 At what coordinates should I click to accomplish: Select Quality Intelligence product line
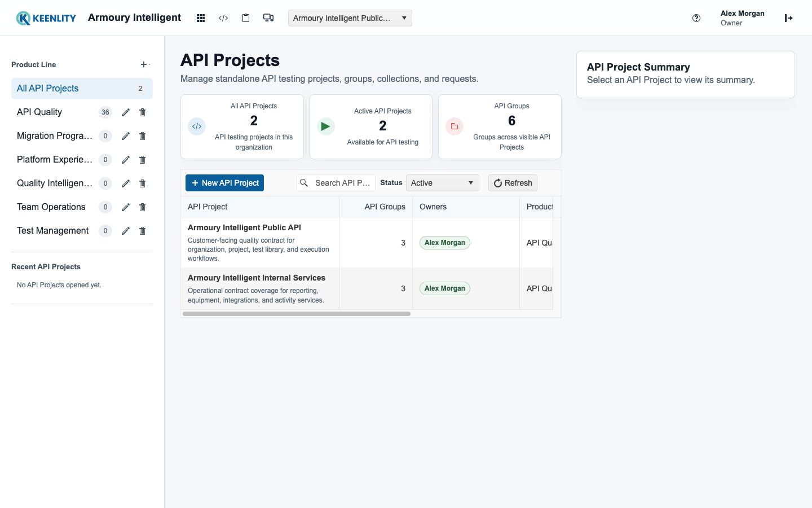click(55, 183)
